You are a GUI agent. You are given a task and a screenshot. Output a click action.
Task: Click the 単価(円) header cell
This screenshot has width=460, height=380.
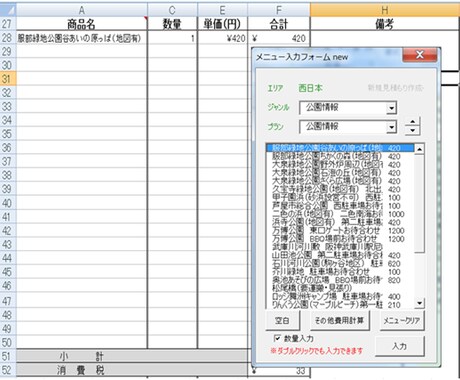click(222, 24)
